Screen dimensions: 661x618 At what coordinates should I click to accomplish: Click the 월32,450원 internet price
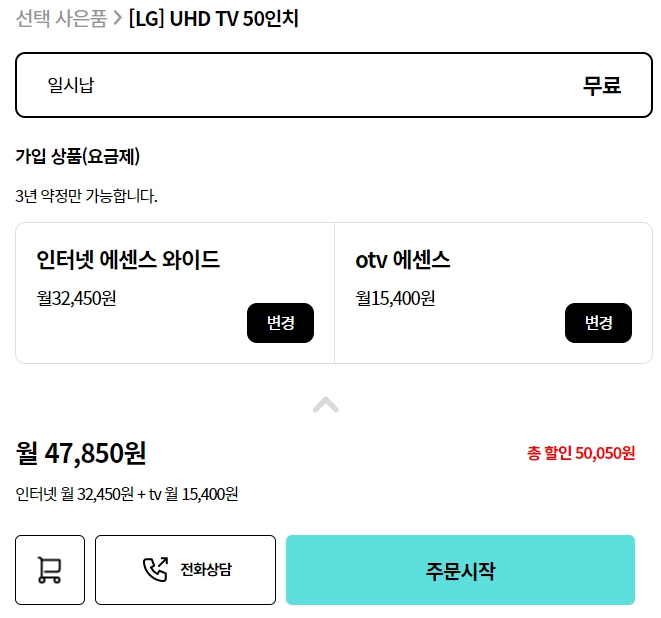pyautogui.click(x=76, y=297)
